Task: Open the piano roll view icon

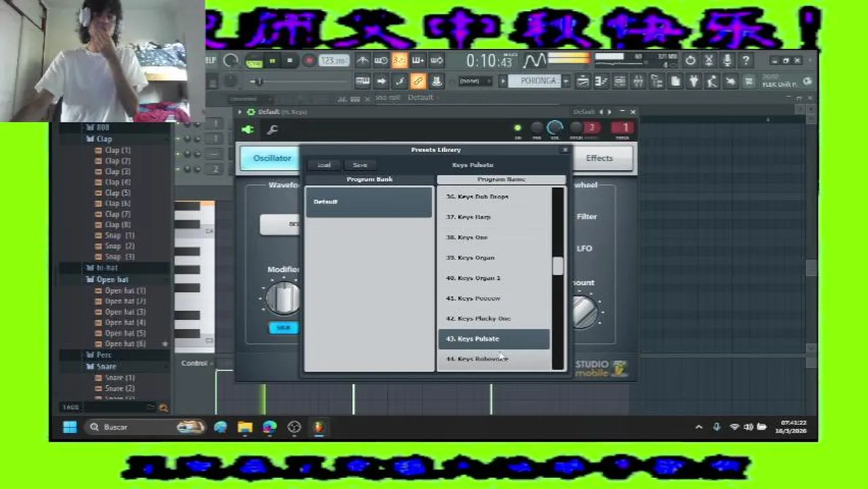Action: click(363, 81)
